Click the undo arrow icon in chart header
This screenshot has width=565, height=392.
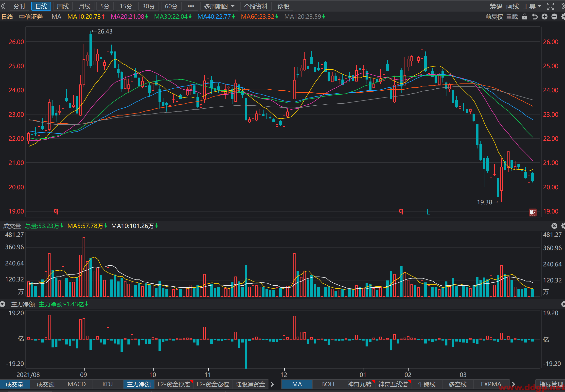click(534, 16)
